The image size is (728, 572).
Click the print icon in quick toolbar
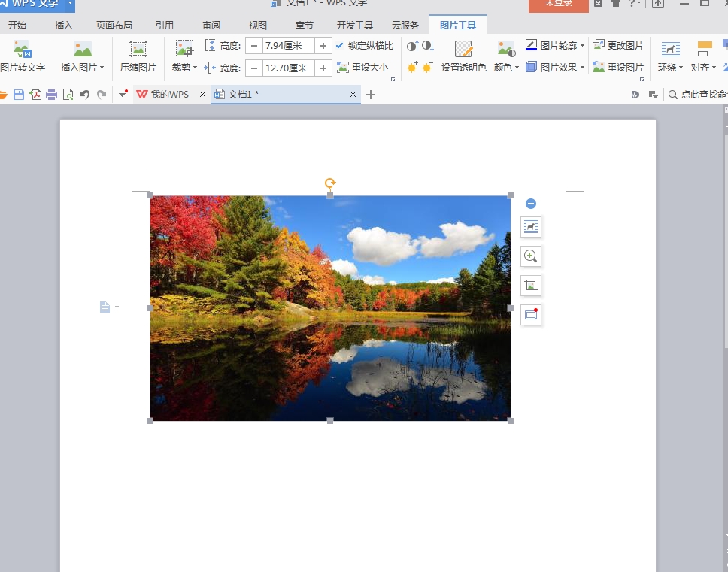tap(52, 95)
